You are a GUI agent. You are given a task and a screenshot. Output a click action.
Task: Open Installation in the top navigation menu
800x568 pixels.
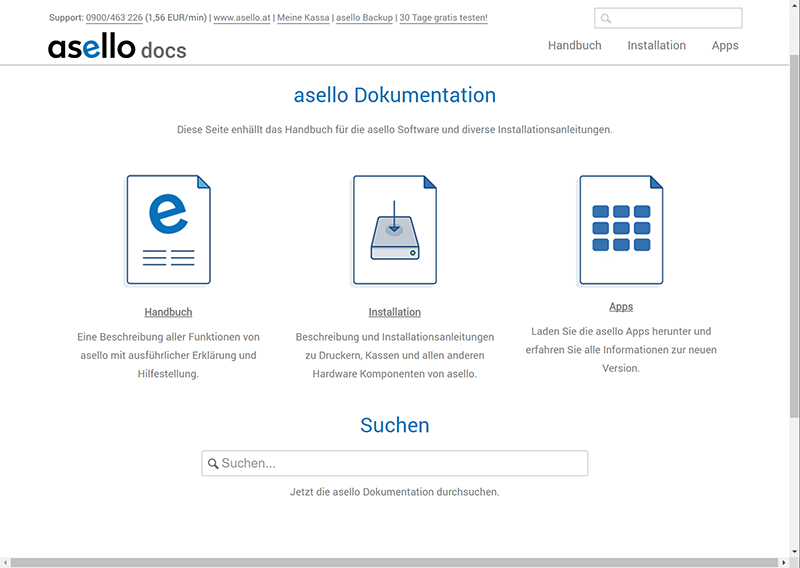pos(656,45)
